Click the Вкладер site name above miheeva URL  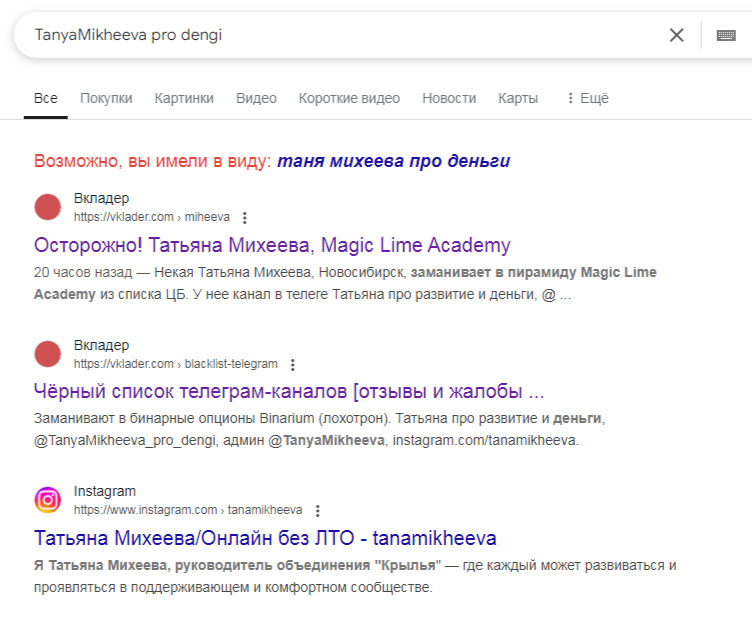pyautogui.click(x=101, y=198)
